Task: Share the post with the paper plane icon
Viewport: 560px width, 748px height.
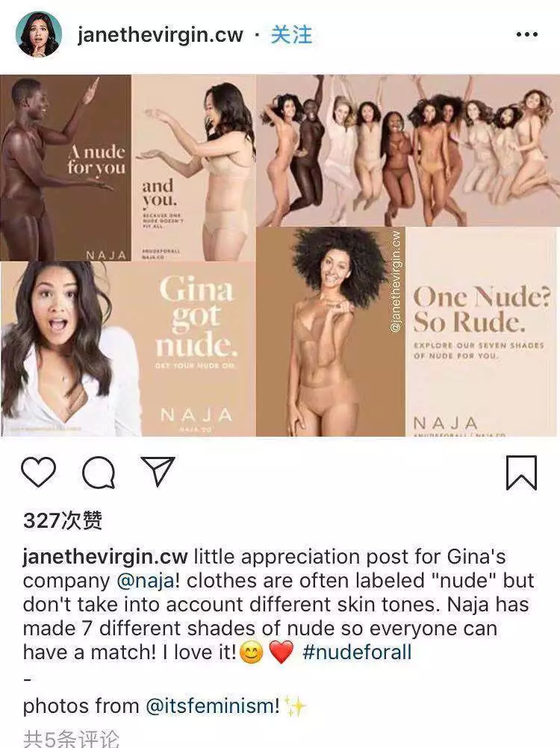Action: tap(158, 471)
